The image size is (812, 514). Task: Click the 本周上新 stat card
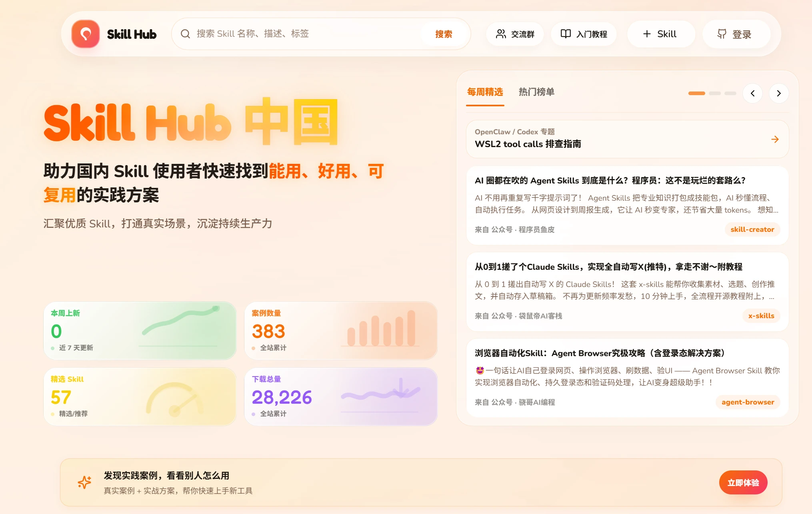pos(140,331)
